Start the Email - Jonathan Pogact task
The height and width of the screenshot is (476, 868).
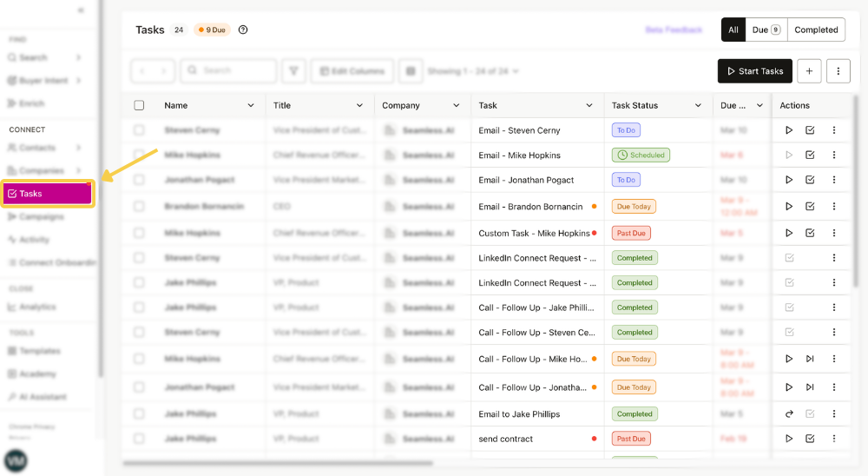789,180
